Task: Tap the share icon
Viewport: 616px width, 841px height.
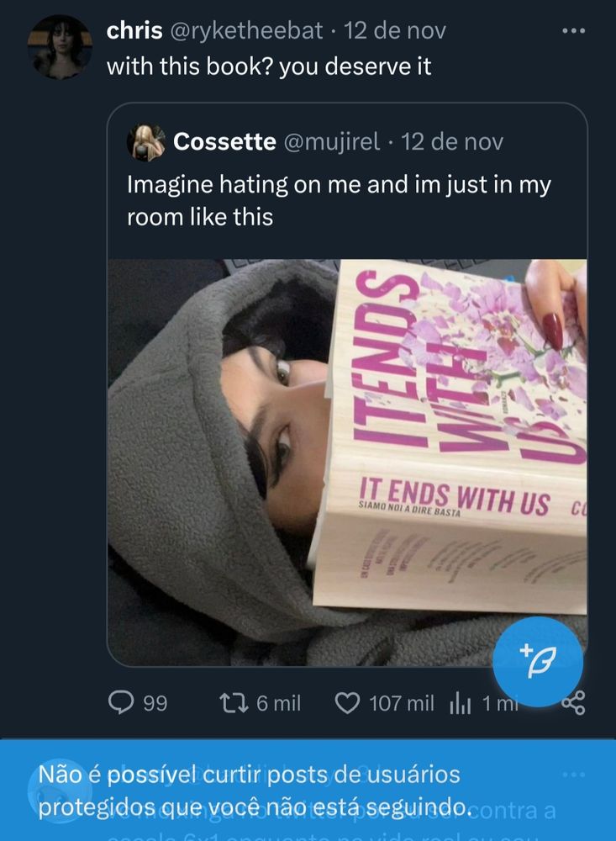Action: coord(574,702)
